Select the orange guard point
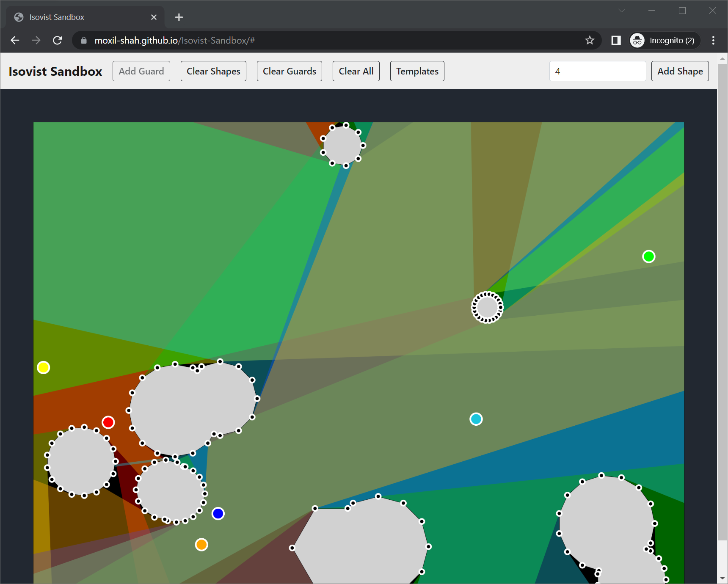This screenshot has height=584, width=728. 201,545
